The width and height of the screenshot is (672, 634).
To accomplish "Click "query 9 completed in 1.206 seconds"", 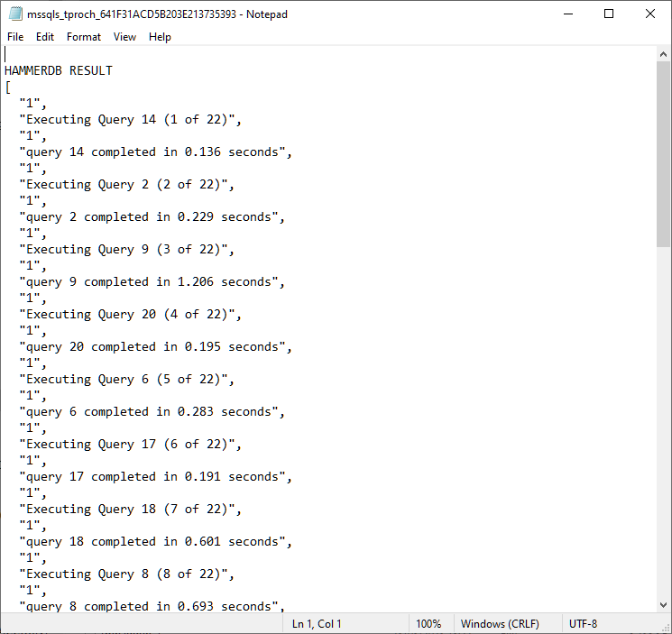I will coord(152,282).
